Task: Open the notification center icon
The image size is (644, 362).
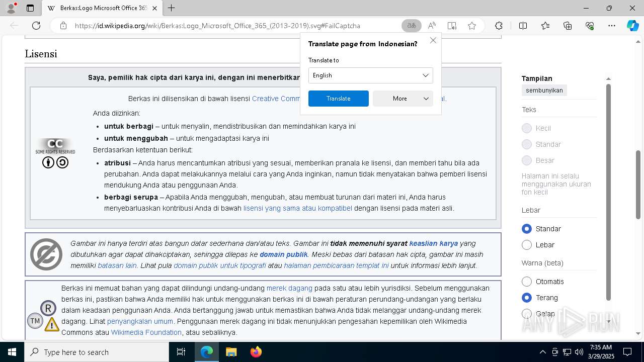Action: pyautogui.click(x=627, y=352)
